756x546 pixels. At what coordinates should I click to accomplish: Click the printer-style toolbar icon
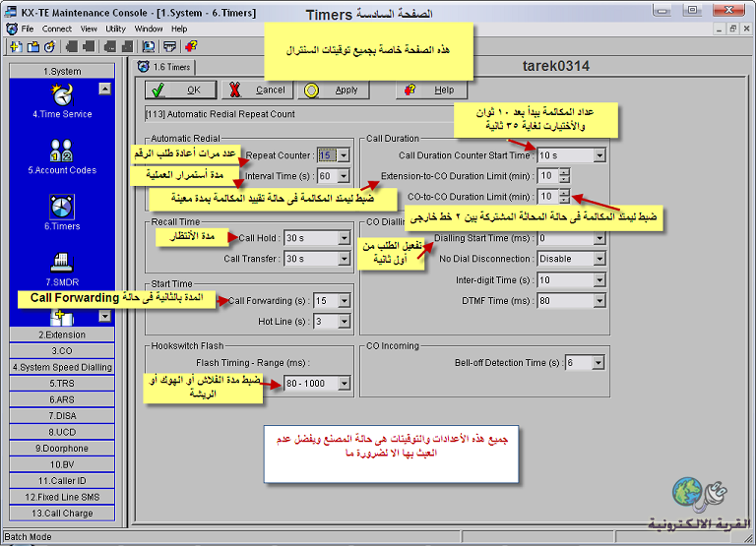(169, 47)
